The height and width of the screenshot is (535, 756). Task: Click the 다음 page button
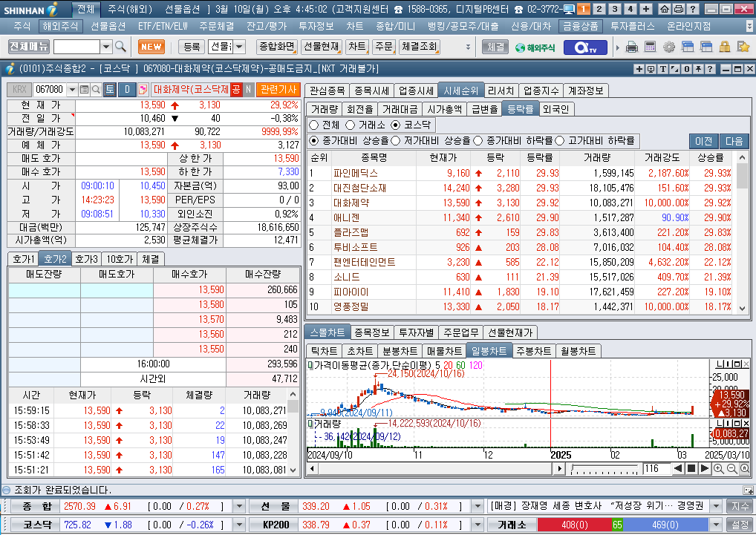[734, 141]
